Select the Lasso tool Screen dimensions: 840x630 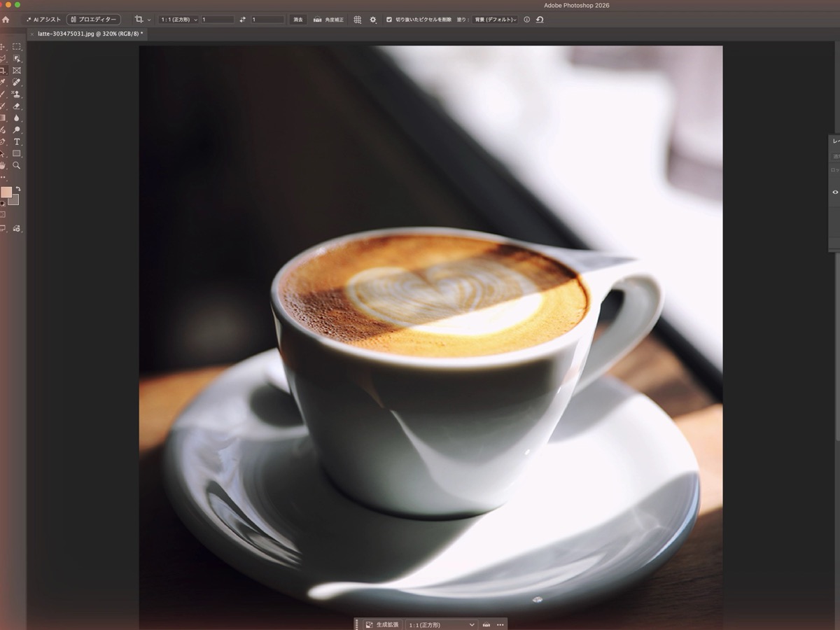[3, 59]
